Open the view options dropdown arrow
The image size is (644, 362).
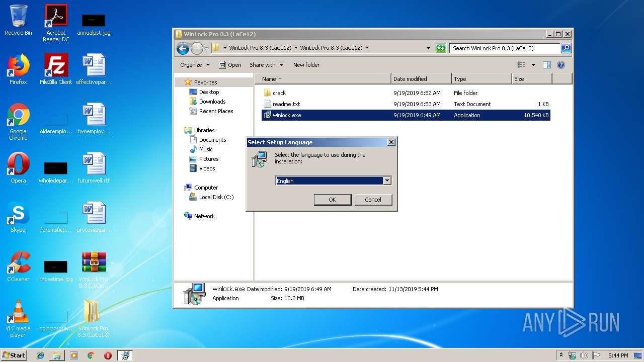(533, 65)
